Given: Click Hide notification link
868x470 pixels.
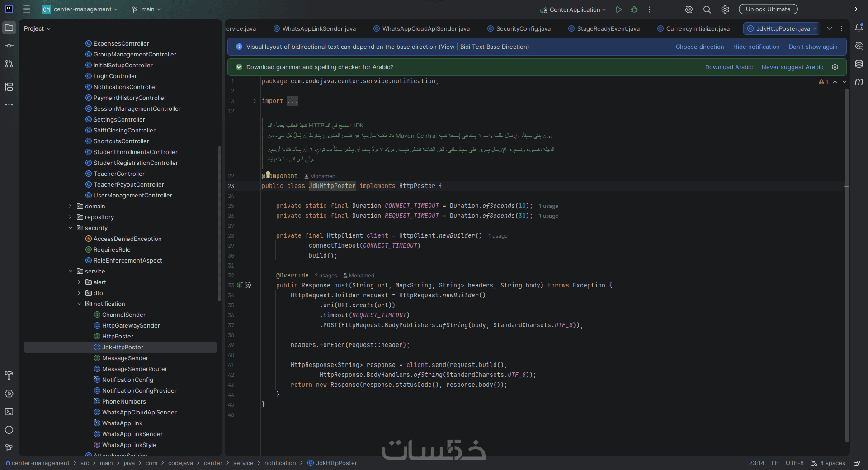Looking at the screenshot, I should [x=756, y=47].
